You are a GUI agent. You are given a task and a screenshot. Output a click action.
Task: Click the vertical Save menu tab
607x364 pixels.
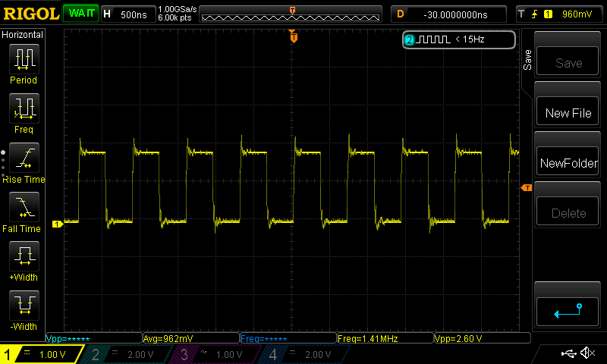527,60
